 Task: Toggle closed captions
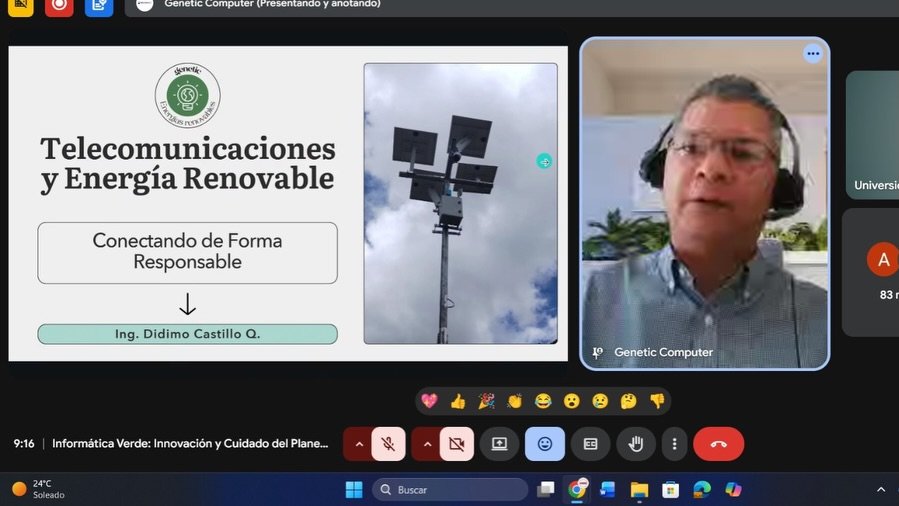tap(590, 444)
